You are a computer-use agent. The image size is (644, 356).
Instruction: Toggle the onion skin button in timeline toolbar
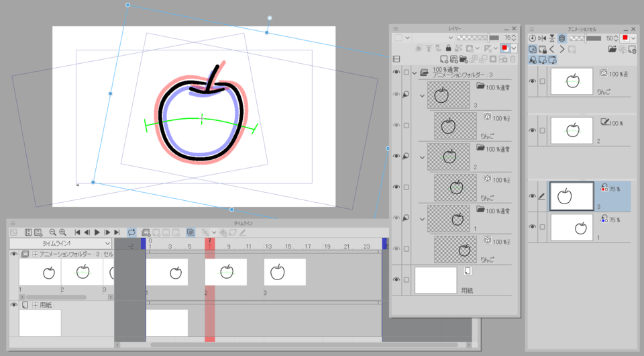[x=190, y=232]
